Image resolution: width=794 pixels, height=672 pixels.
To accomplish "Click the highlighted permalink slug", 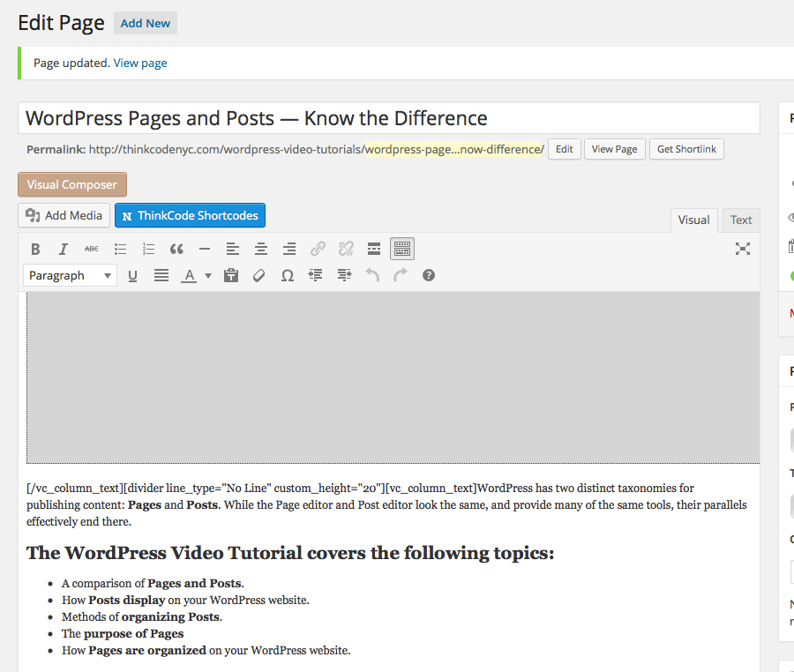I will [x=454, y=149].
